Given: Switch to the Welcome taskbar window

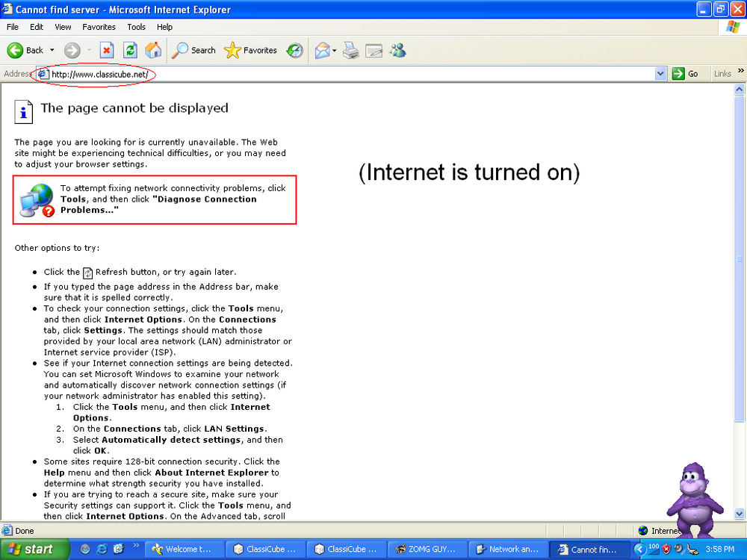Looking at the screenshot, I should [183, 549].
